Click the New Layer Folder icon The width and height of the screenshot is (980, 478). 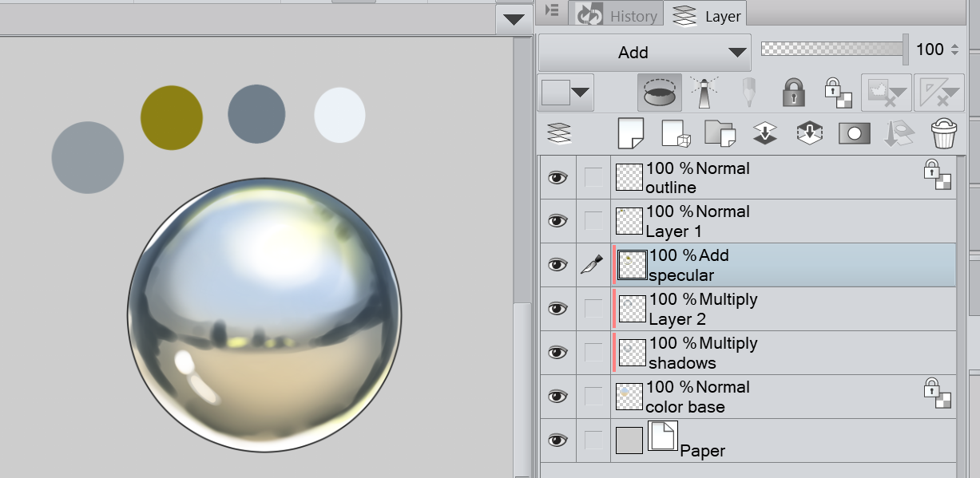coord(720,133)
